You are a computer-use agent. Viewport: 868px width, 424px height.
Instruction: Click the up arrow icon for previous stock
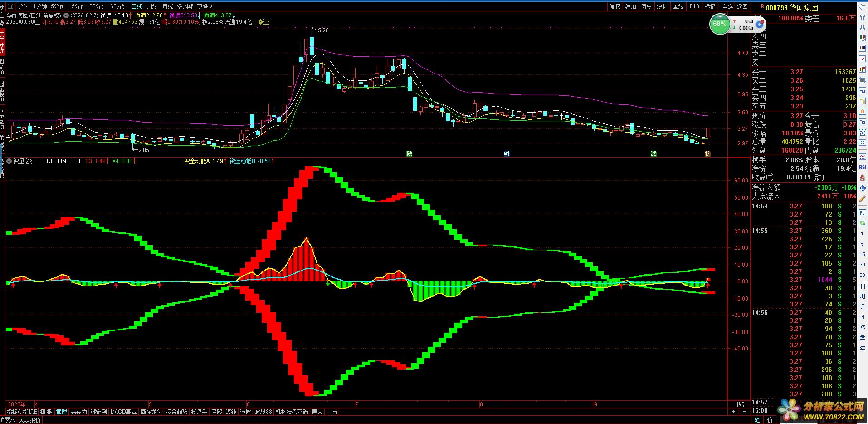(862, 17)
